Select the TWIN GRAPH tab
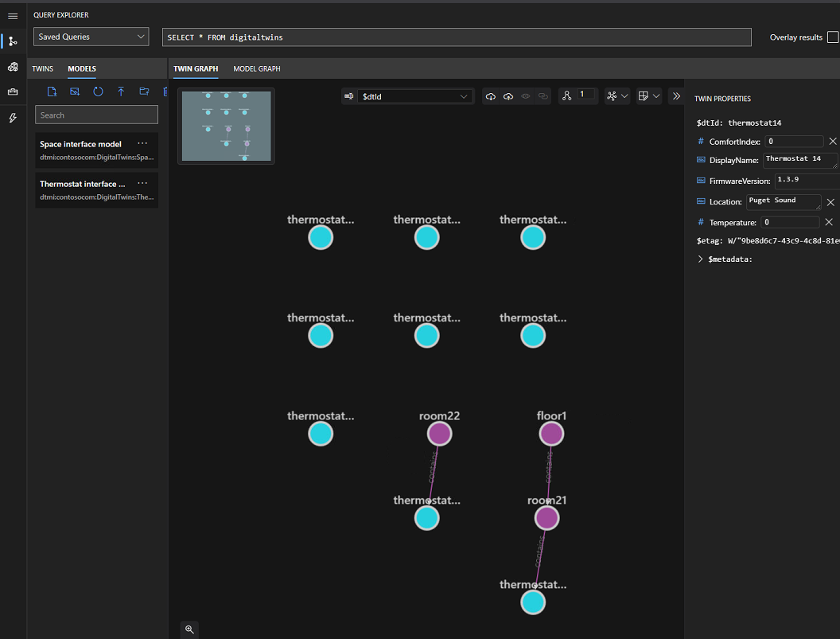 196,68
